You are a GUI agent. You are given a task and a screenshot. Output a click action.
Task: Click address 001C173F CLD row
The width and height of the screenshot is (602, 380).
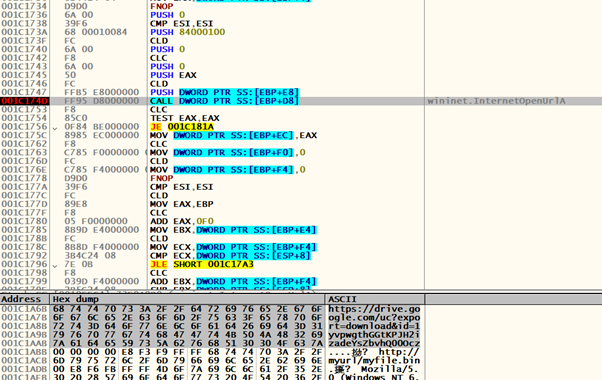click(24, 41)
